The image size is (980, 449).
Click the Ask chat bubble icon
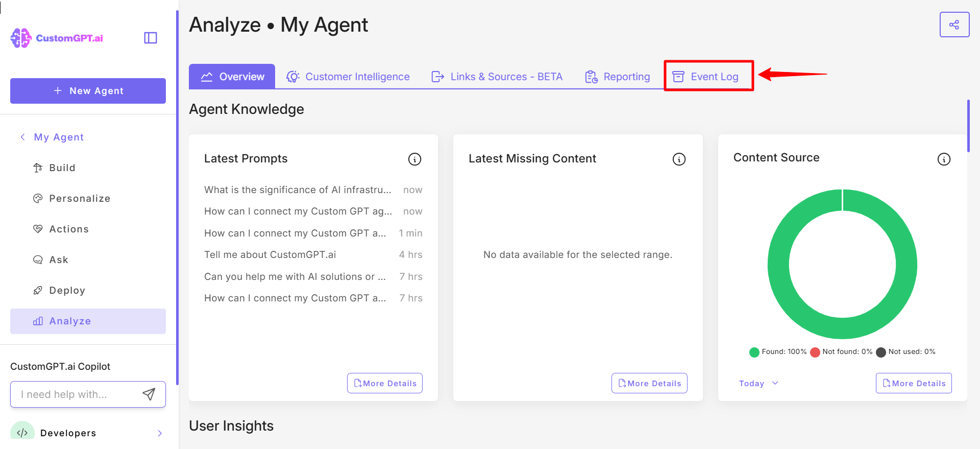[38, 259]
